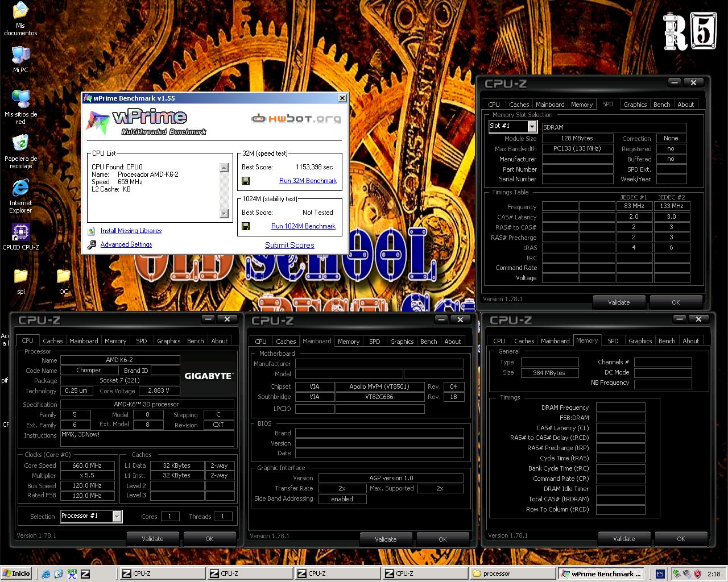Screen dimensions: 728x582
Task: Click OK in the CPU window
Action: [x=209, y=539]
